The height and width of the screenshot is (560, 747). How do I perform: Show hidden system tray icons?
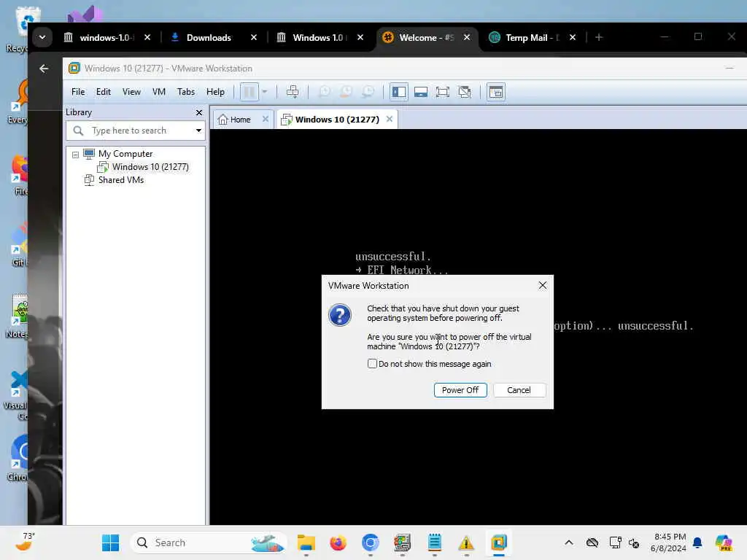point(569,542)
